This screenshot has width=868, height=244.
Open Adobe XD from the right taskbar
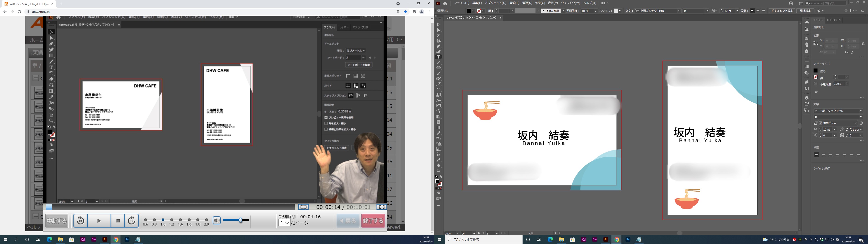584,240
